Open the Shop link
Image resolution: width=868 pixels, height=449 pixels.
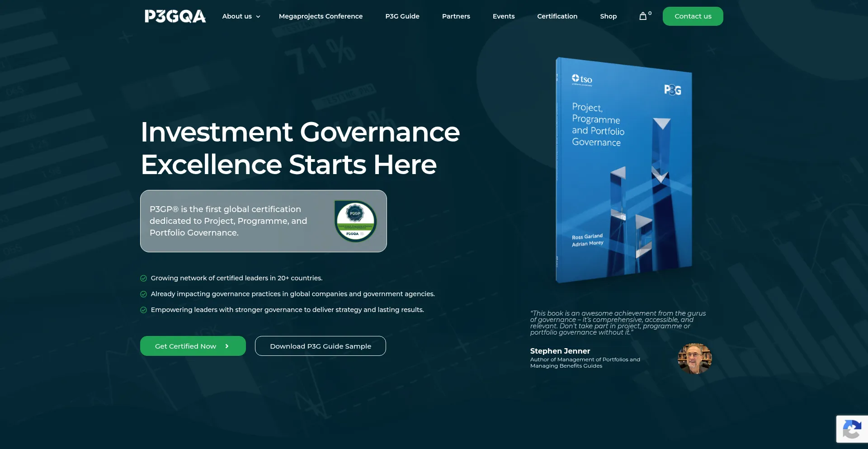pyautogui.click(x=609, y=16)
